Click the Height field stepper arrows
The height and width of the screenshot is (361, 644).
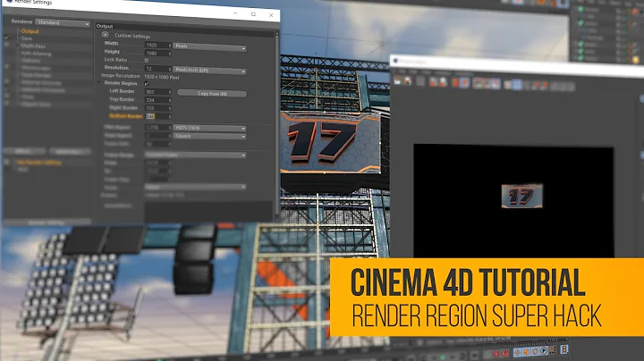[x=170, y=54]
